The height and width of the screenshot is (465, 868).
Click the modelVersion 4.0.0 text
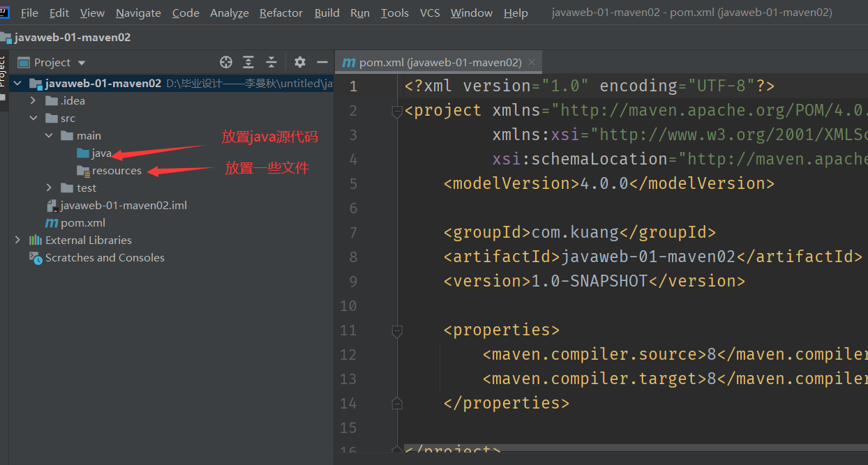tap(604, 183)
